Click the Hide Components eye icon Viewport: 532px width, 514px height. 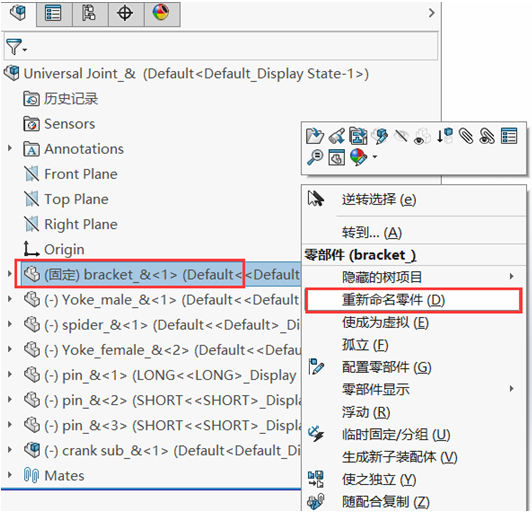click(x=401, y=136)
